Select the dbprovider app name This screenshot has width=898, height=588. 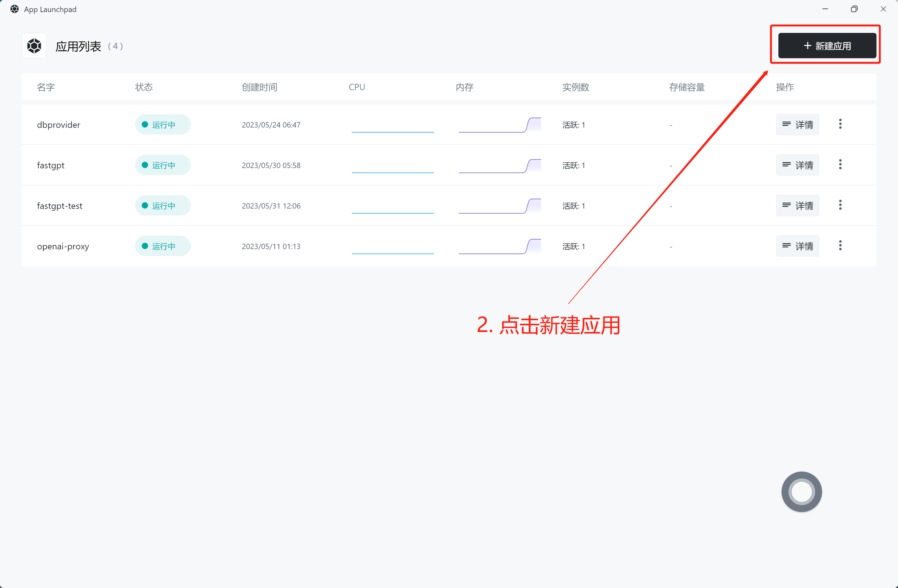point(59,125)
